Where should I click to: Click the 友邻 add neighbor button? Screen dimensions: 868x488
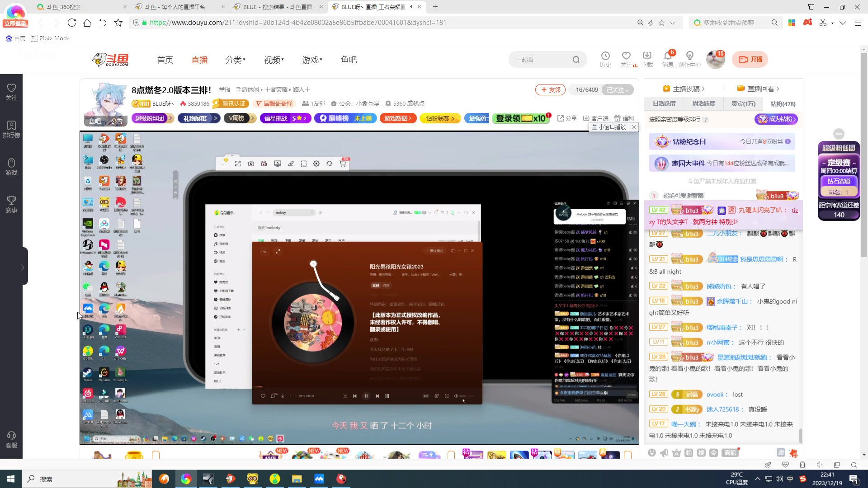pyautogui.click(x=550, y=90)
